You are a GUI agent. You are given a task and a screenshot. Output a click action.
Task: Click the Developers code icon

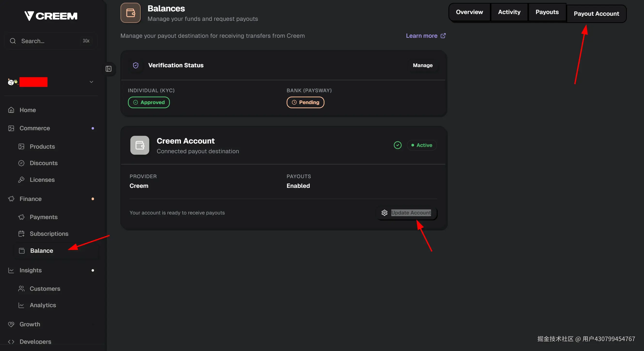11,342
